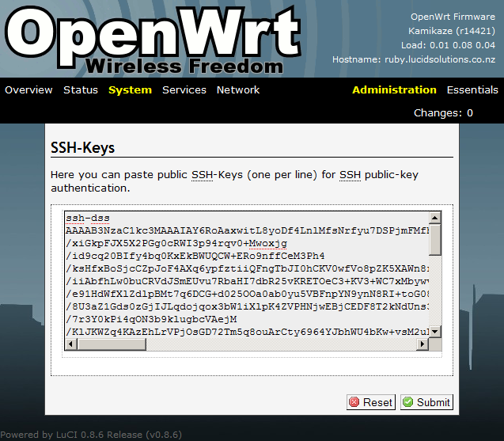Click the red Reset icon
The width and height of the screenshot is (504, 441).
[354, 402]
